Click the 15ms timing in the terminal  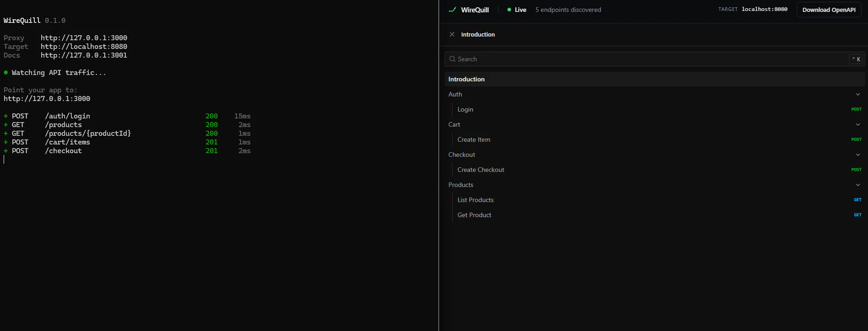point(243,116)
